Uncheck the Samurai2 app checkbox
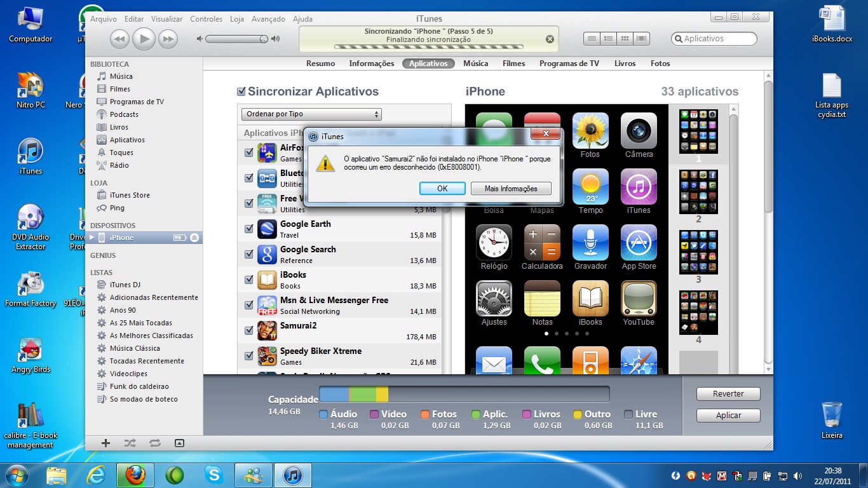 click(x=249, y=330)
